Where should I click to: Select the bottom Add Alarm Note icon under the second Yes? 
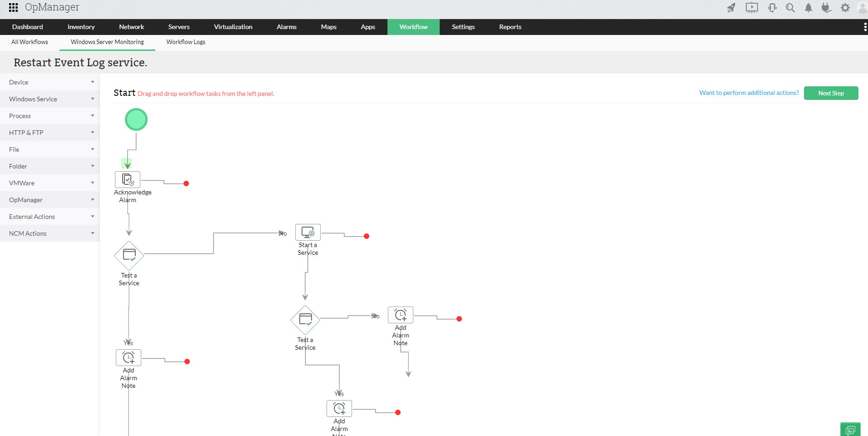[x=339, y=408]
